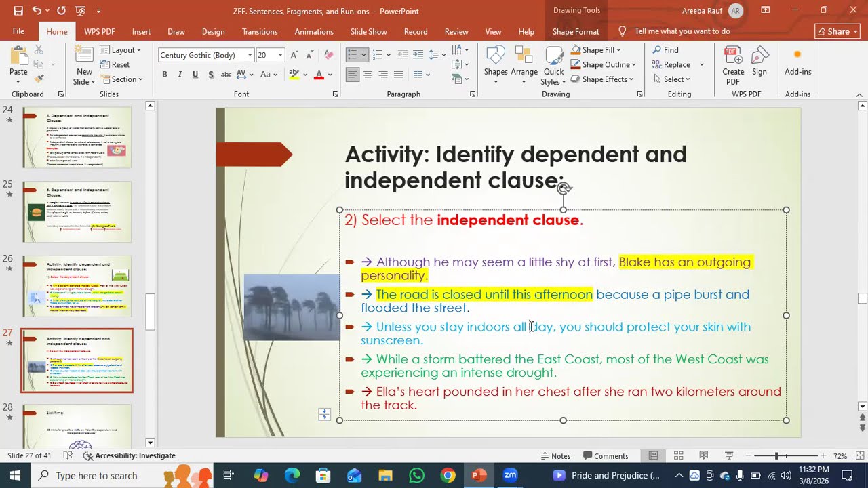Click the Clear All Formatting eraser icon

(329, 55)
